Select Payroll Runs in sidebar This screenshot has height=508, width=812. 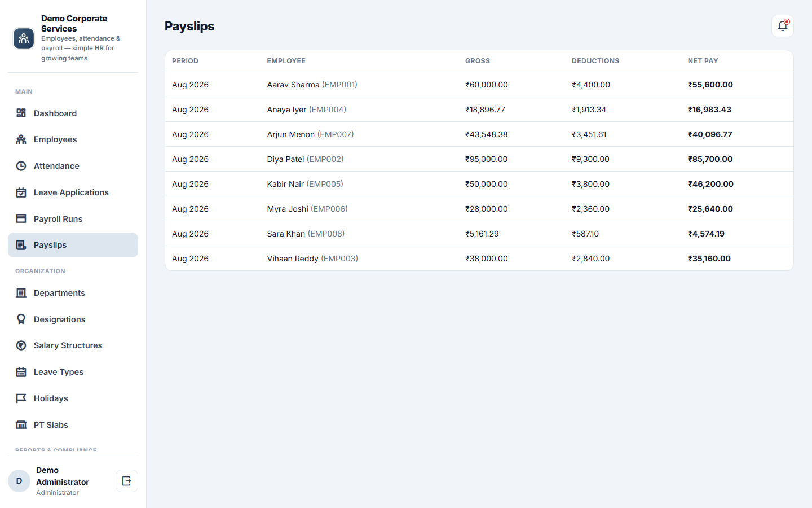(73, 218)
